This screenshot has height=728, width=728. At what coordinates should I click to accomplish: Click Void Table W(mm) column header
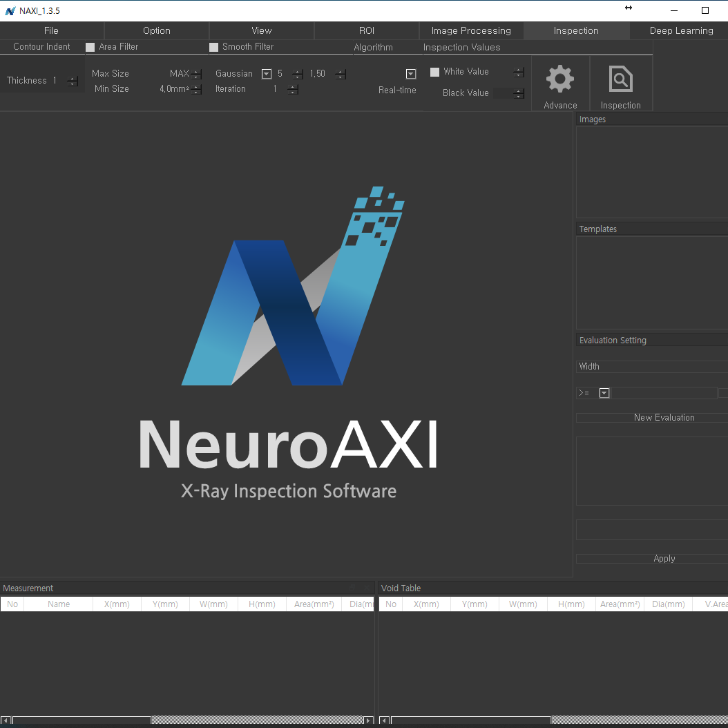[523, 604]
